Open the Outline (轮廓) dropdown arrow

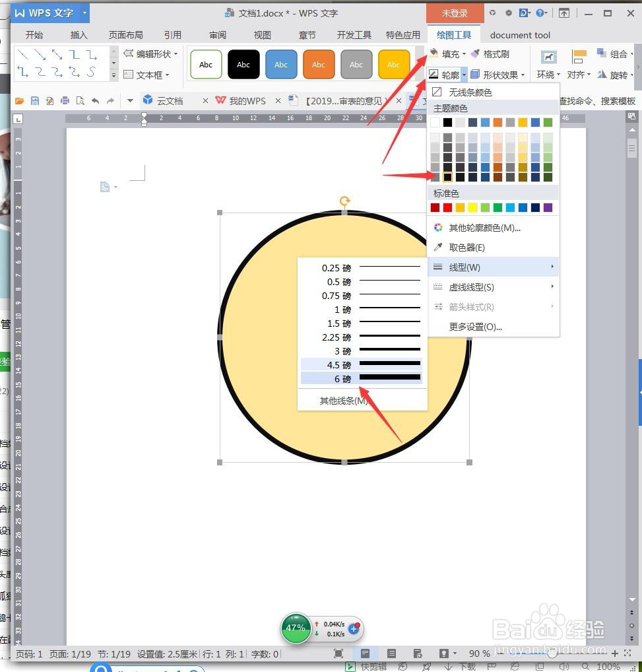[x=464, y=75]
